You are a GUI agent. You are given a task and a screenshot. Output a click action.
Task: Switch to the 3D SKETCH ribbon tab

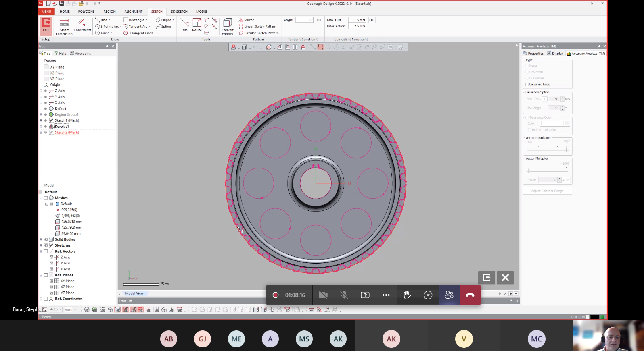179,12
